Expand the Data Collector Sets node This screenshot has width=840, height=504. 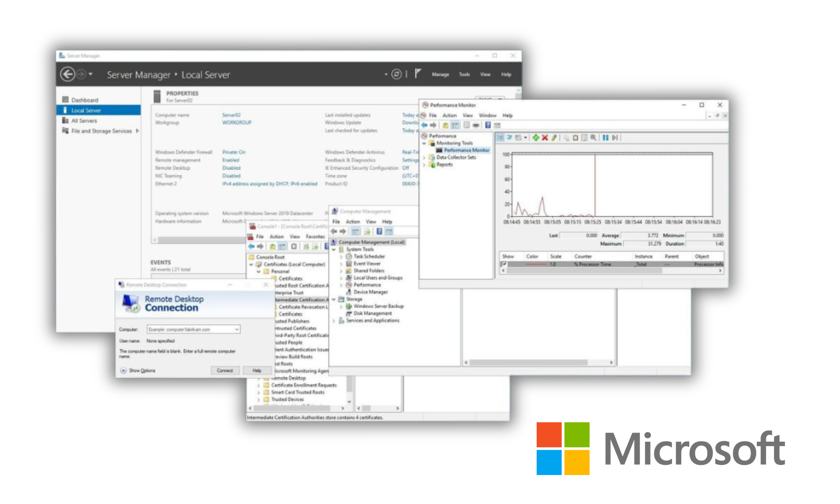tap(424, 157)
